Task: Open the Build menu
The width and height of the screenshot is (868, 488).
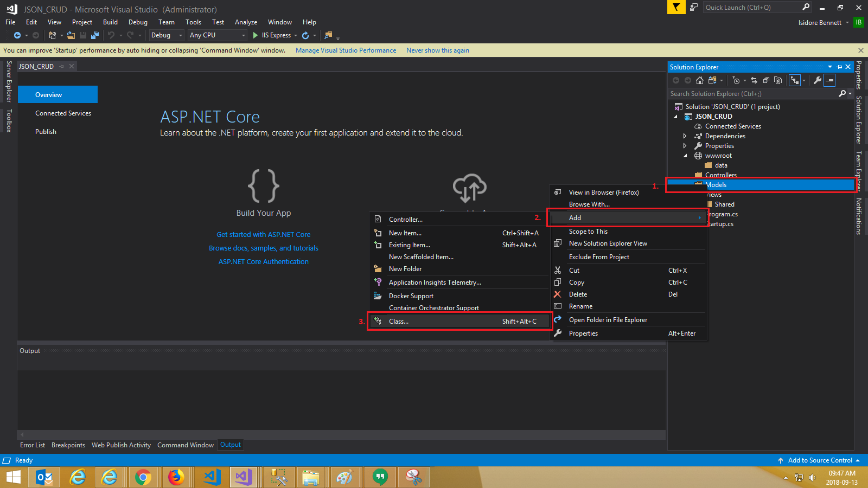Action: pyautogui.click(x=110, y=22)
